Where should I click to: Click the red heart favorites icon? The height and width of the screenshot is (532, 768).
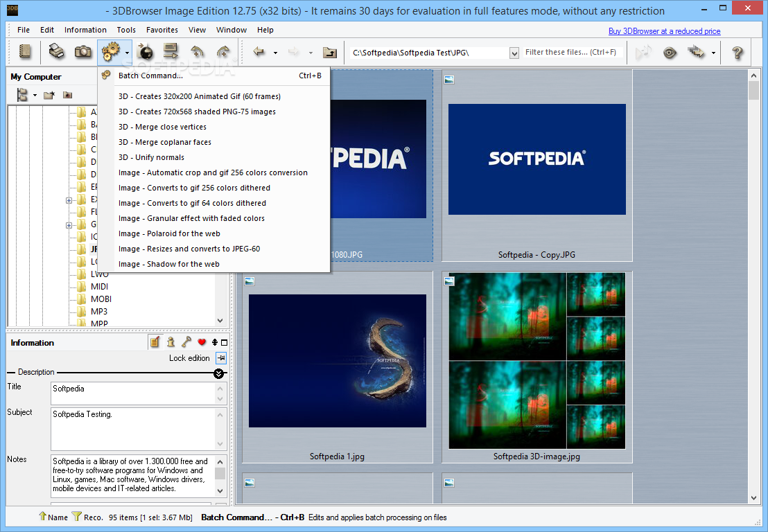point(202,342)
